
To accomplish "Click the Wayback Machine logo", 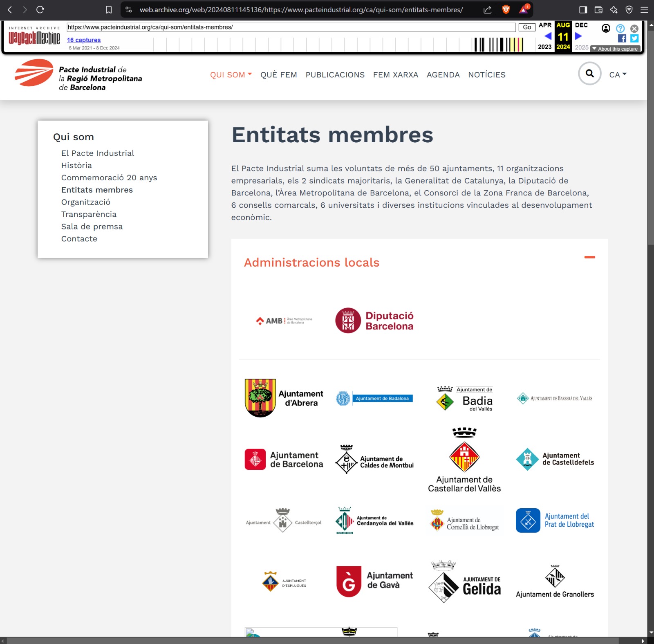I will pyautogui.click(x=34, y=36).
